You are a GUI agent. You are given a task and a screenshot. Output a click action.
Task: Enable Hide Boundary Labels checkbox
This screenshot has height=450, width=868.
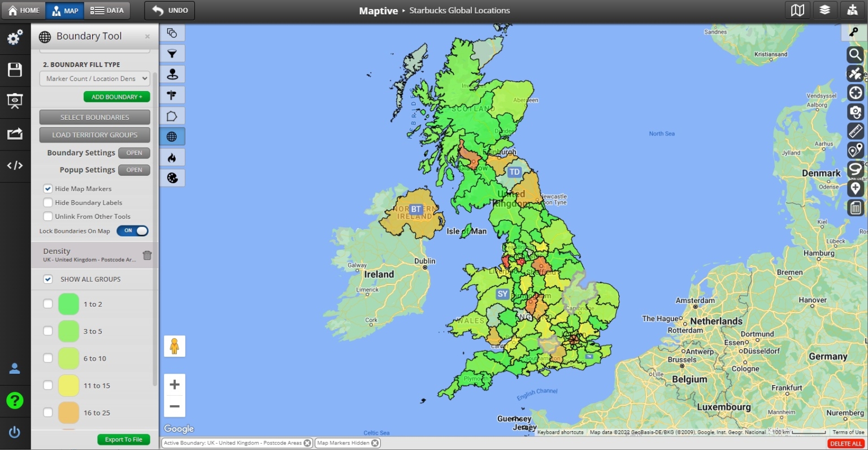click(48, 202)
